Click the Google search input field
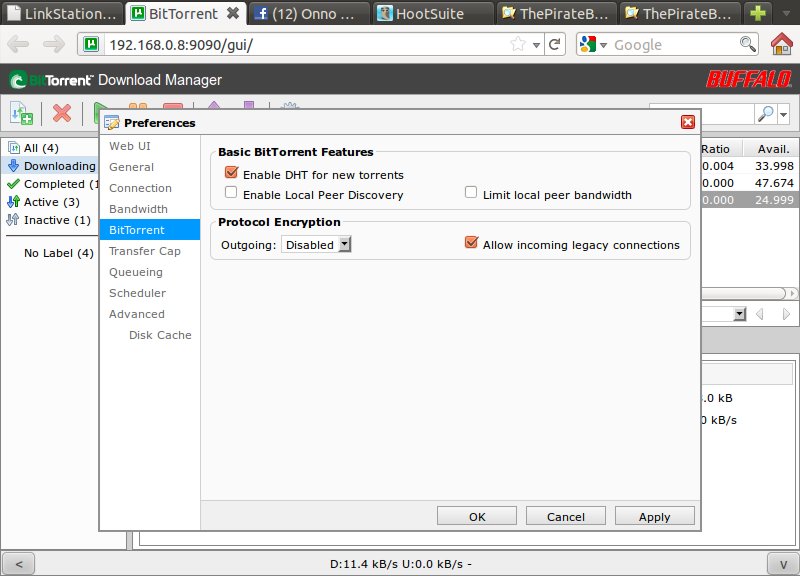Image resolution: width=800 pixels, height=576 pixels. (673, 45)
